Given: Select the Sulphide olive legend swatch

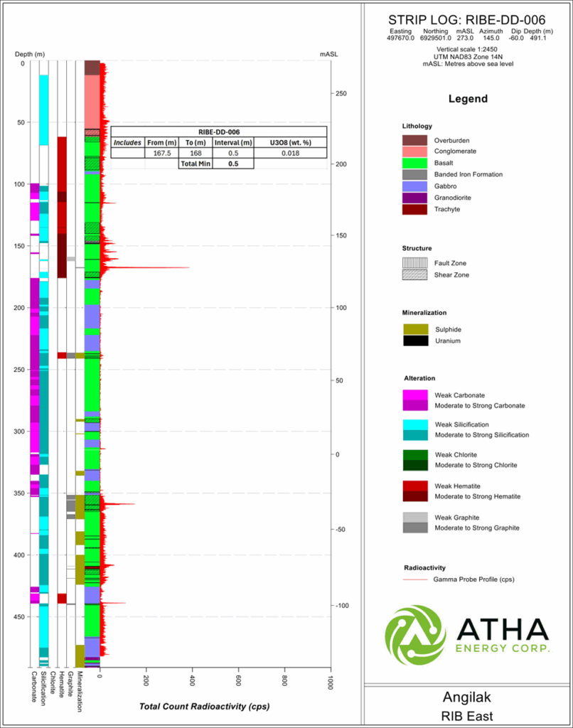Looking at the screenshot, I should [x=415, y=329].
